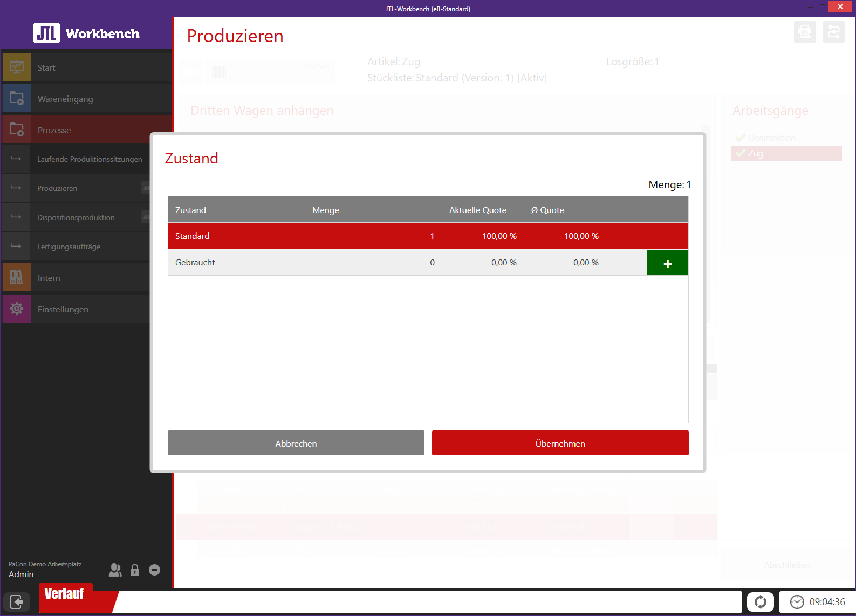Click the Intern binders icon
This screenshot has height=616, width=856.
[17, 278]
